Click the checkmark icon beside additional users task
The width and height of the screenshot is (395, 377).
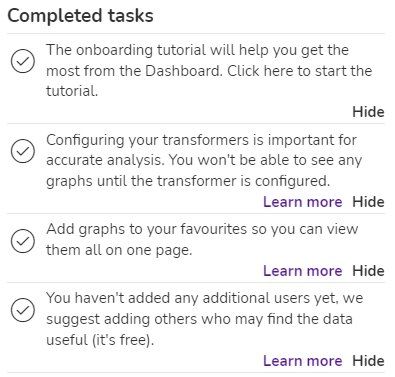coord(23,310)
